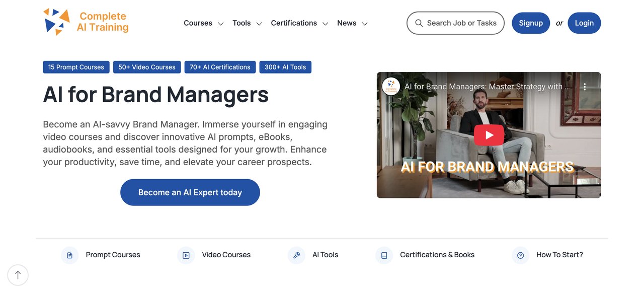This screenshot has width=644, height=293.
Task: Open the video's three-dot options menu
Action: coord(585,87)
